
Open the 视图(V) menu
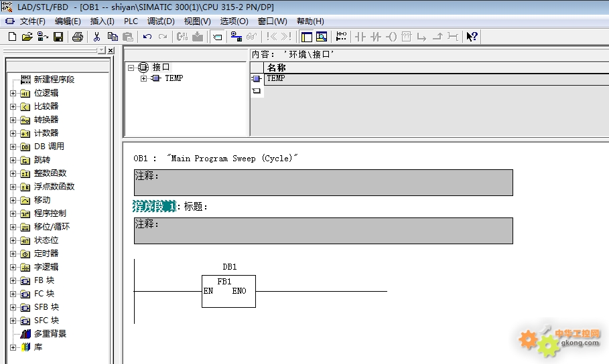pyautogui.click(x=197, y=21)
